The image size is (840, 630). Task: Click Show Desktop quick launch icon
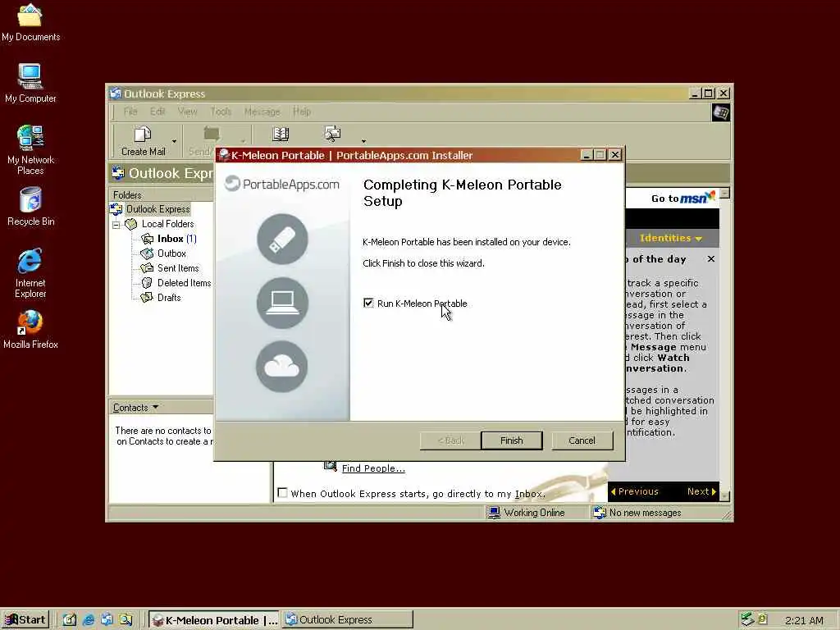[x=70, y=620]
